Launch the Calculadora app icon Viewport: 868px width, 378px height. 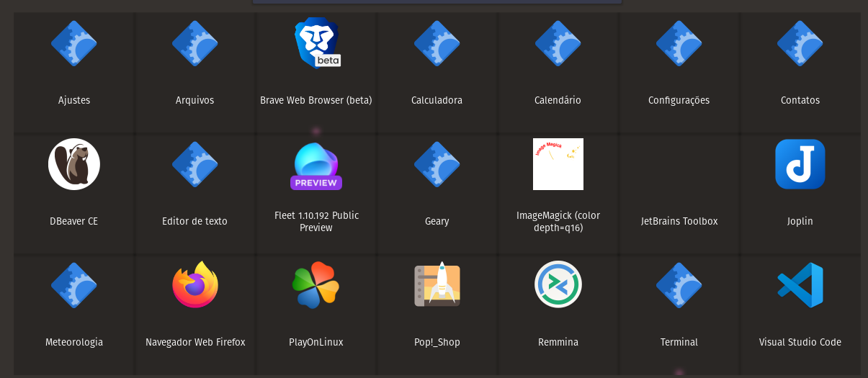click(437, 43)
